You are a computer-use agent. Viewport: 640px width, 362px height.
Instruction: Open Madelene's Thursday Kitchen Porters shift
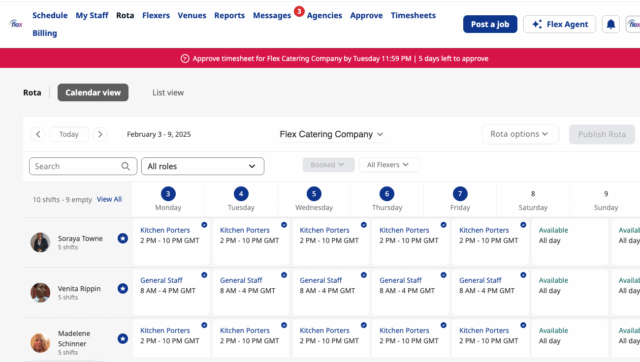(410, 338)
